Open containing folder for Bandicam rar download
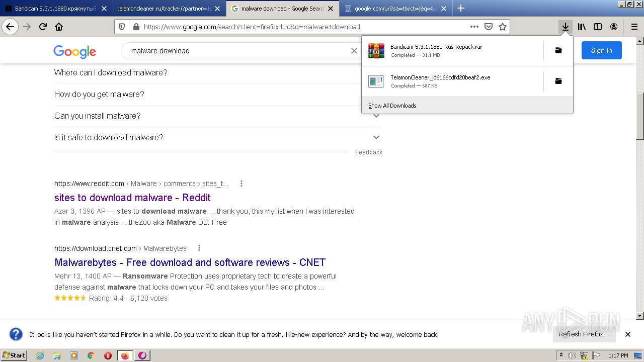This screenshot has height=362, width=644. coord(558,50)
